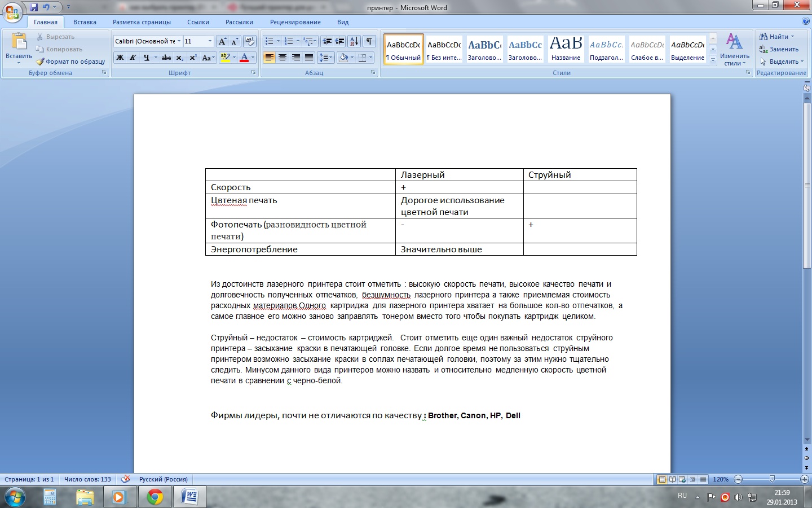The width and height of the screenshot is (812, 508).
Task: Apply the Обычный style
Action: pos(404,50)
